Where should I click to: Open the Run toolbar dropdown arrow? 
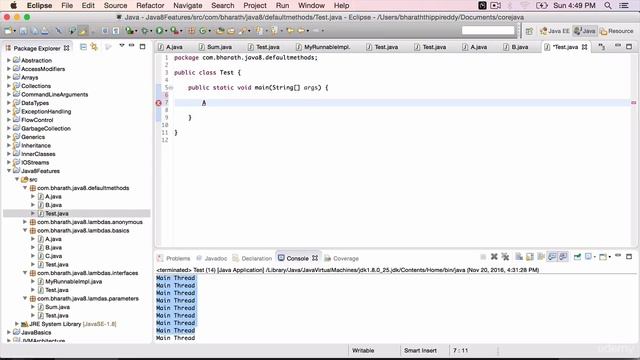(x=166, y=31)
